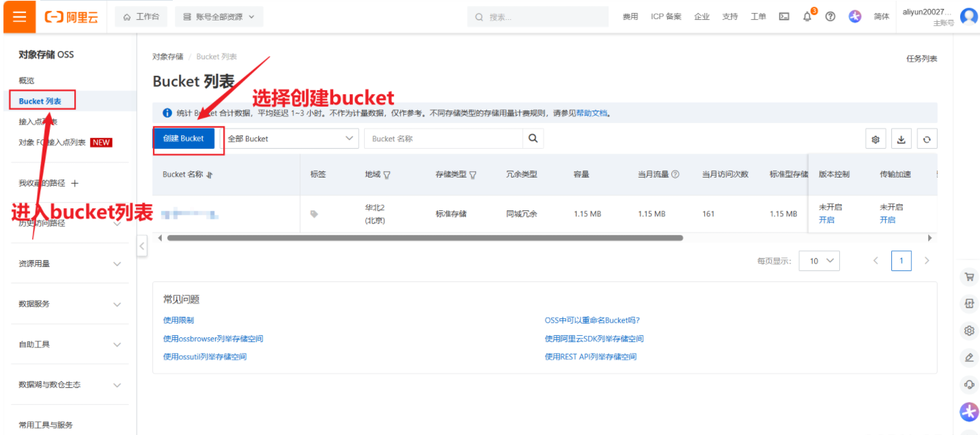This screenshot has width=980, height=435.
Task: Sort by Bucket 名称 column
Action: pyautogui.click(x=210, y=175)
